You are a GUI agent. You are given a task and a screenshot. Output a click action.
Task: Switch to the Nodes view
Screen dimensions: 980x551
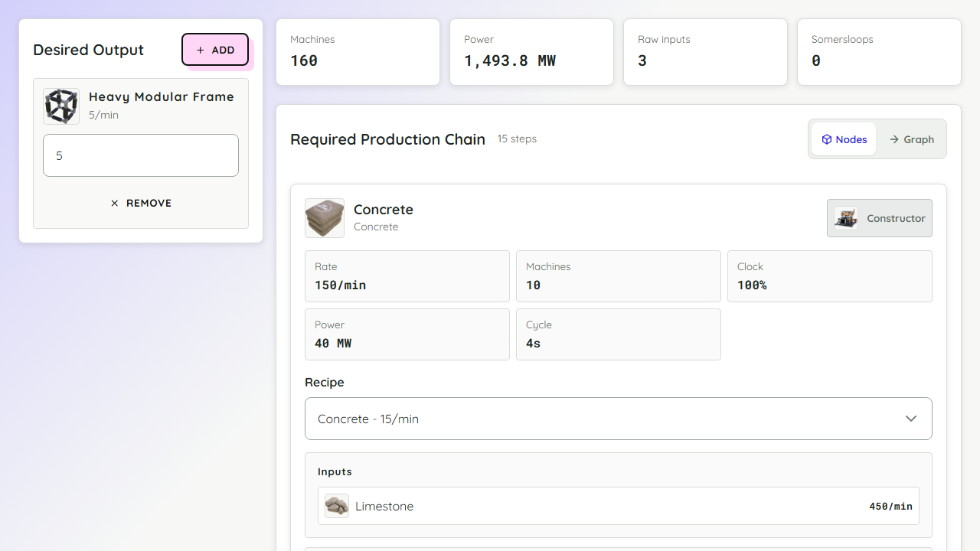[844, 139]
